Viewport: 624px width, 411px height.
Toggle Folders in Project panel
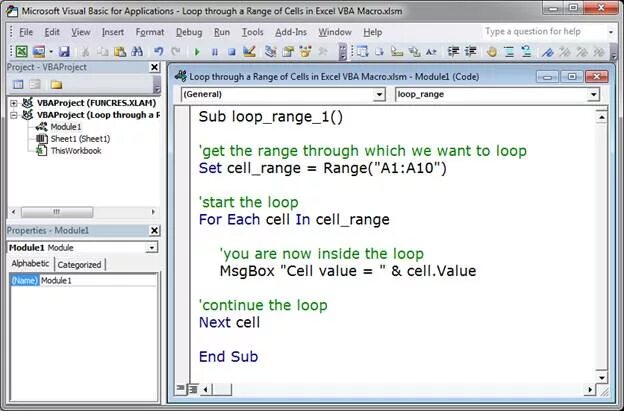point(56,84)
